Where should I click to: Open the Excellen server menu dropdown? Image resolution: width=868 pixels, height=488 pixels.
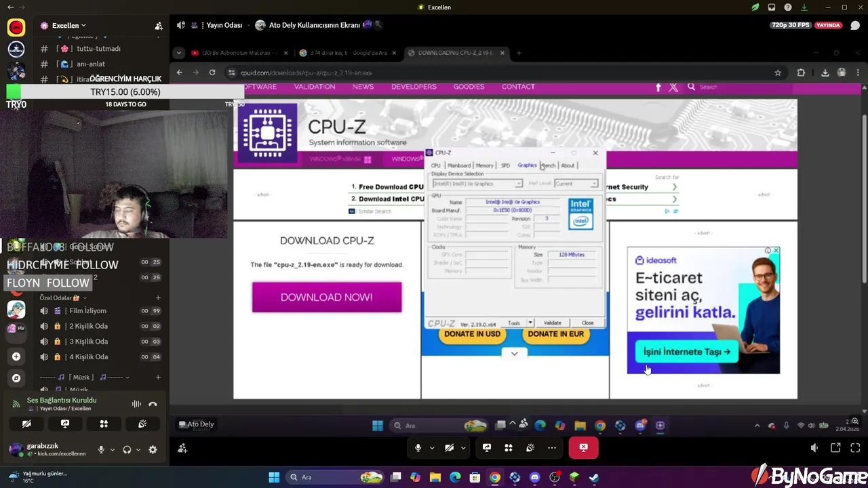68,26
